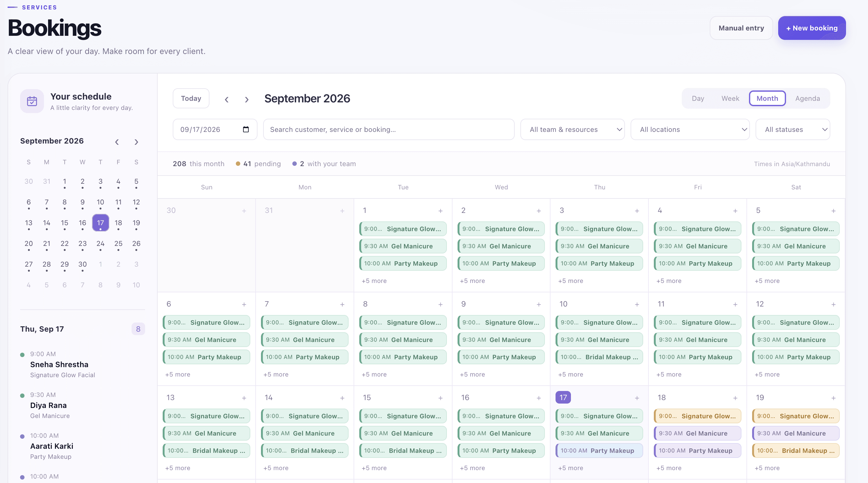Screen dimensions: 868x483
Task: Expand +5 more on September 12
Action: click(x=767, y=374)
